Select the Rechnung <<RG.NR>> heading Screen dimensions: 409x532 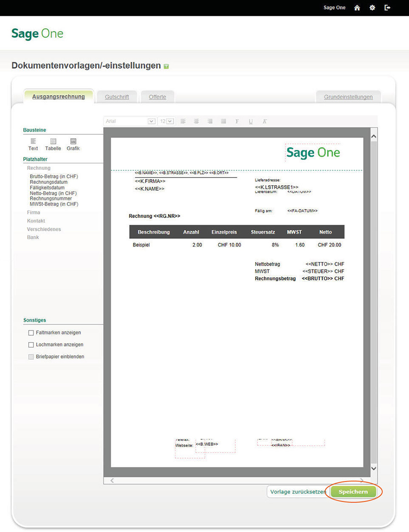point(155,216)
